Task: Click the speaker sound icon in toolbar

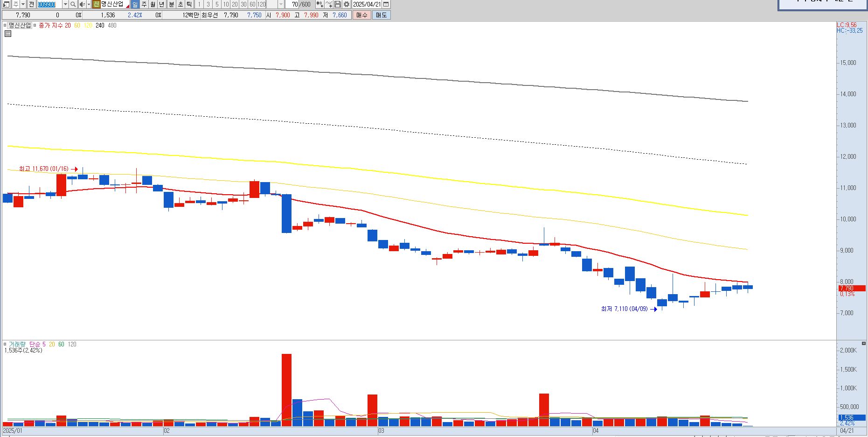Action: (82, 4)
